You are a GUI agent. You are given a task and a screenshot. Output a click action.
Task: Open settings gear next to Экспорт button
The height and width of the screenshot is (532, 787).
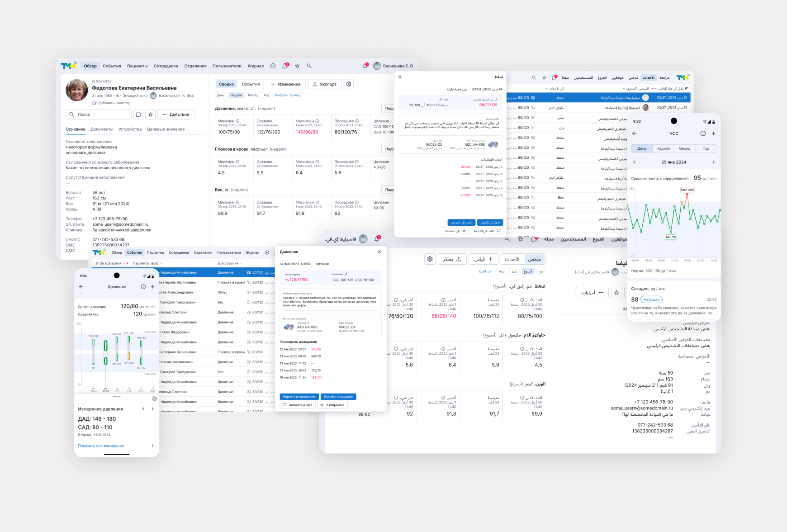[x=348, y=84]
